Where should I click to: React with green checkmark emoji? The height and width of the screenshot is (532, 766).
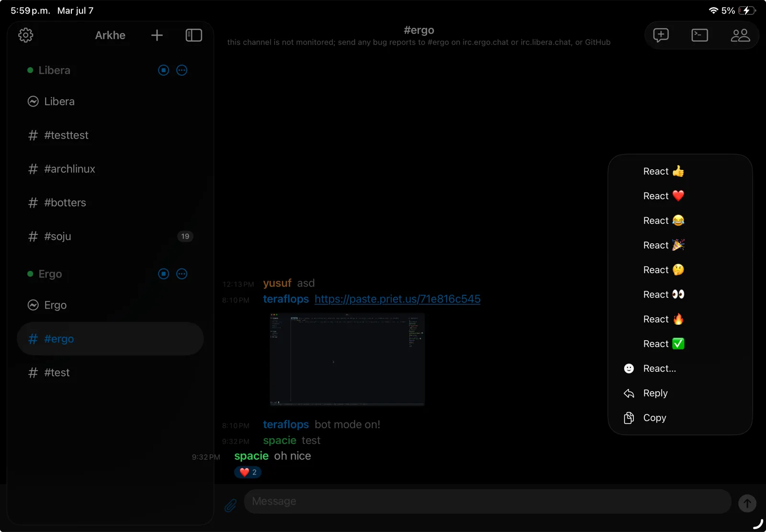tap(680, 344)
